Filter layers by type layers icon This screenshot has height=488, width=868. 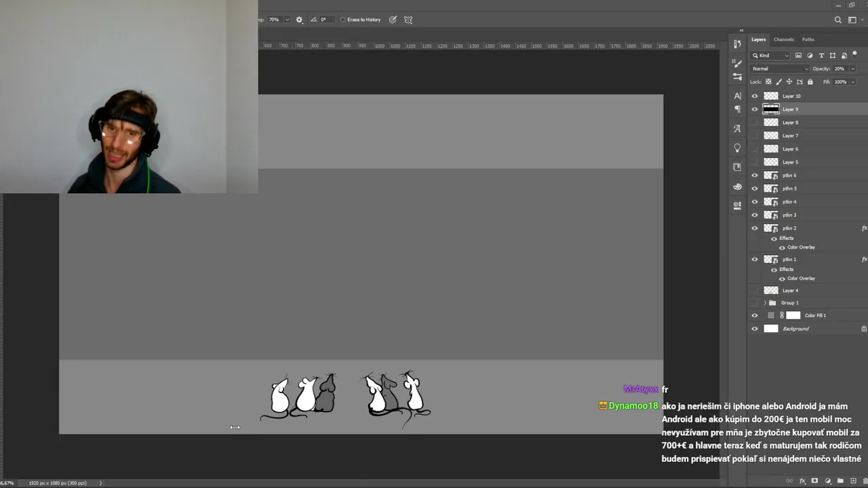pos(821,56)
